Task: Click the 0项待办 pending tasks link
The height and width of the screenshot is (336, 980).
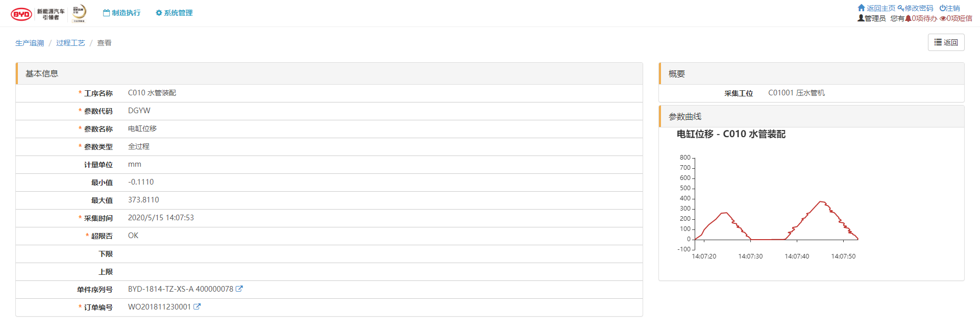Action: (x=924, y=18)
